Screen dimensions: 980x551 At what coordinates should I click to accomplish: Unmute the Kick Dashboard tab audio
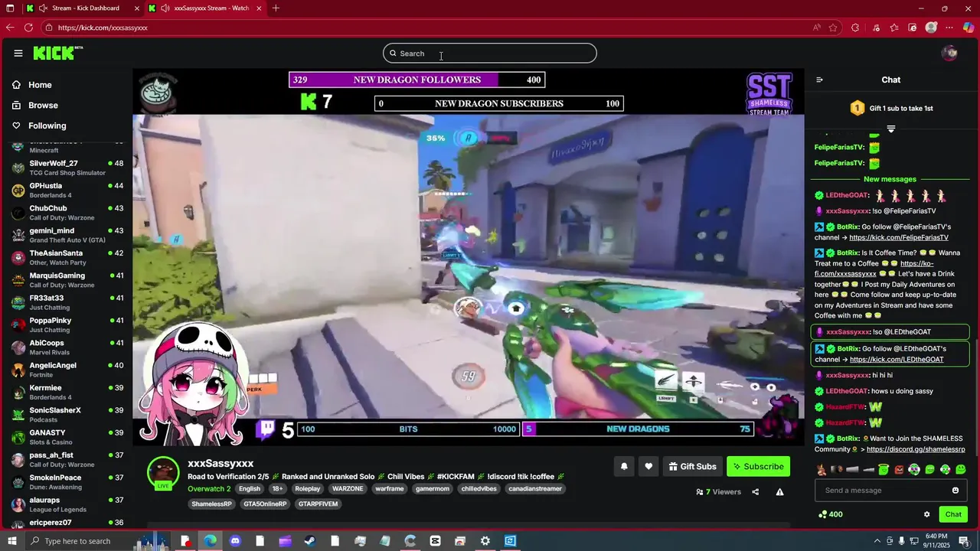click(x=43, y=8)
